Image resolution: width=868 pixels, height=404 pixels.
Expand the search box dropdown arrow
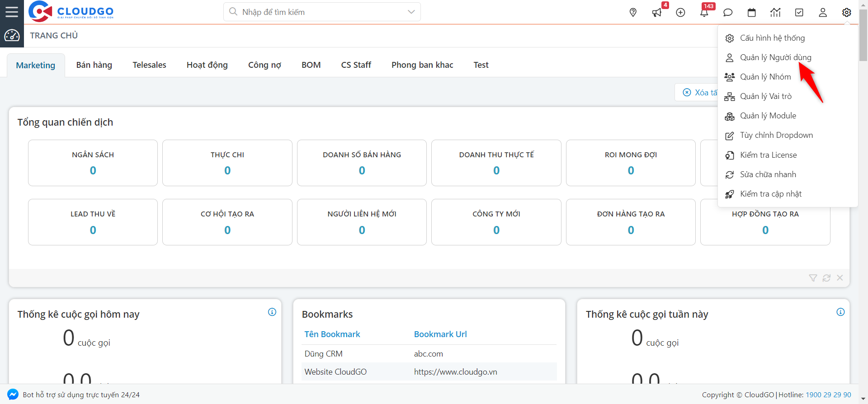point(411,12)
